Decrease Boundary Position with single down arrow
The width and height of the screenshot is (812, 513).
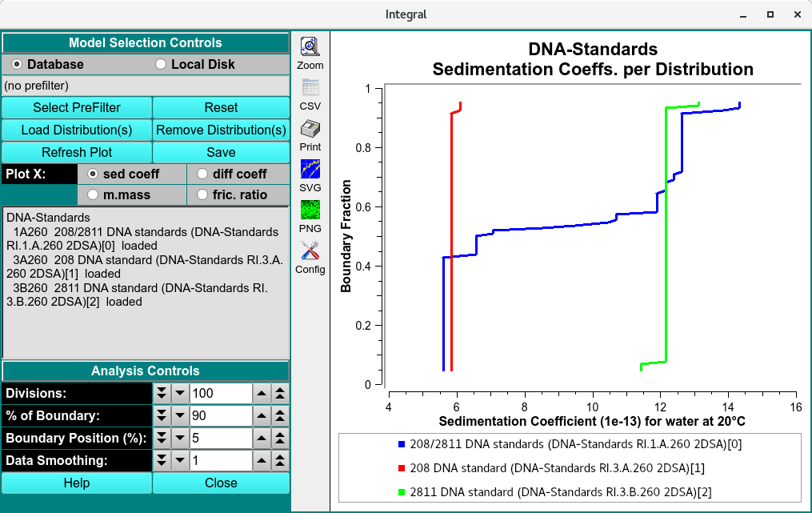coord(180,439)
